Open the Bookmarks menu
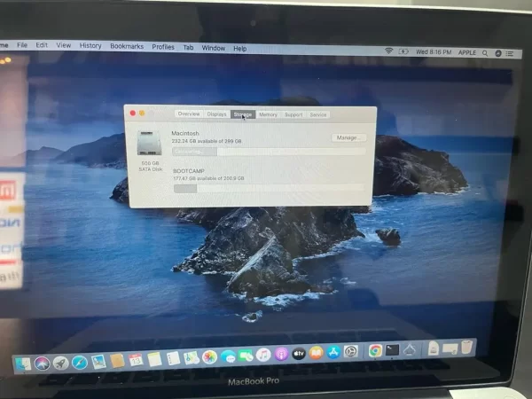This screenshot has height=399, width=532. 127,46
